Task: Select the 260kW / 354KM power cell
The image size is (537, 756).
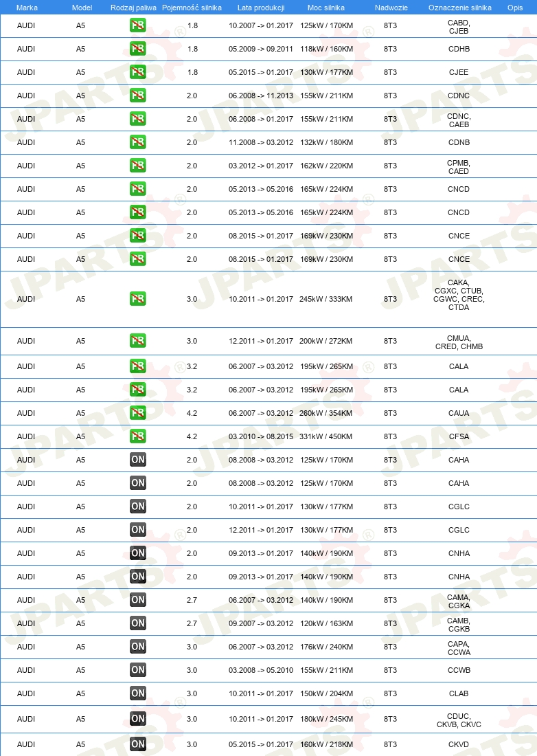Action: pos(326,413)
